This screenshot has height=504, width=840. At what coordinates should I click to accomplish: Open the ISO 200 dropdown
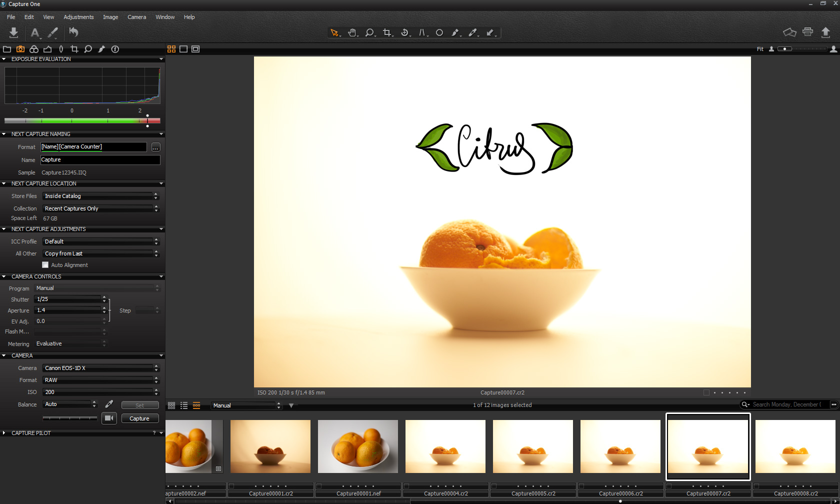(100, 392)
